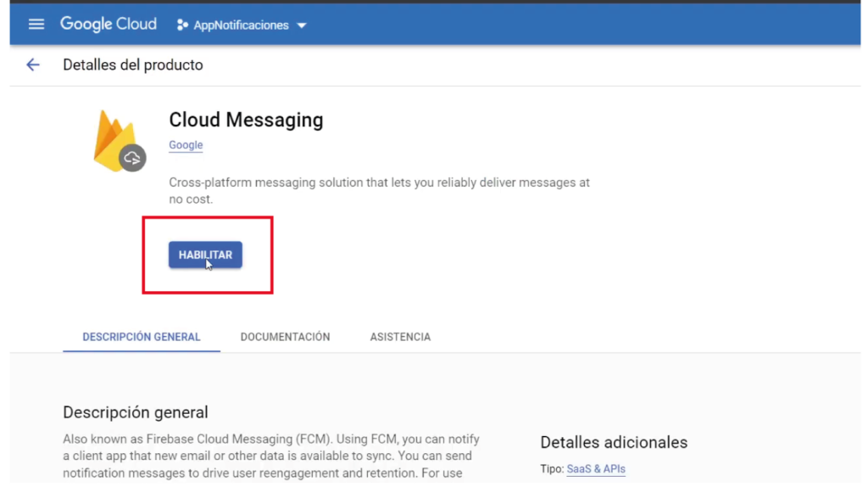Open the hamburger navigation menu
This screenshot has height=487, width=868.
(36, 25)
